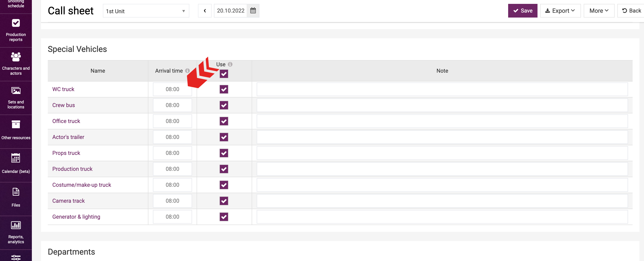
Task: Open the Office truck link
Action: pos(66,121)
